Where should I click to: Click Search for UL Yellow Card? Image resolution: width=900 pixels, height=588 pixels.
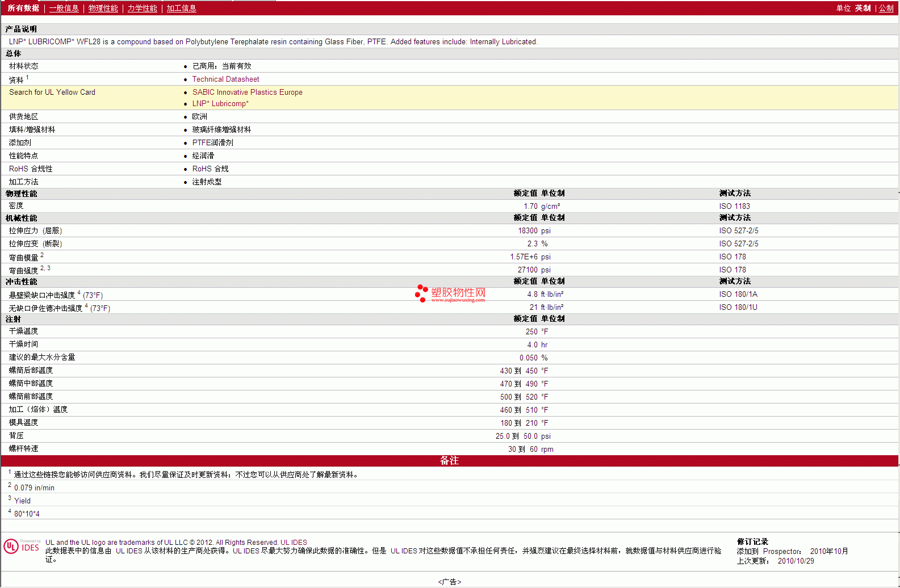(52, 93)
